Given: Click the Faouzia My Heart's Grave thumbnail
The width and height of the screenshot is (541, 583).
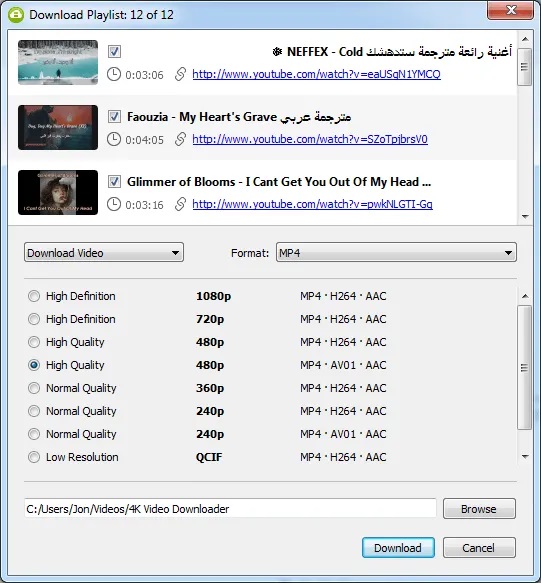Looking at the screenshot, I should (x=58, y=128).
